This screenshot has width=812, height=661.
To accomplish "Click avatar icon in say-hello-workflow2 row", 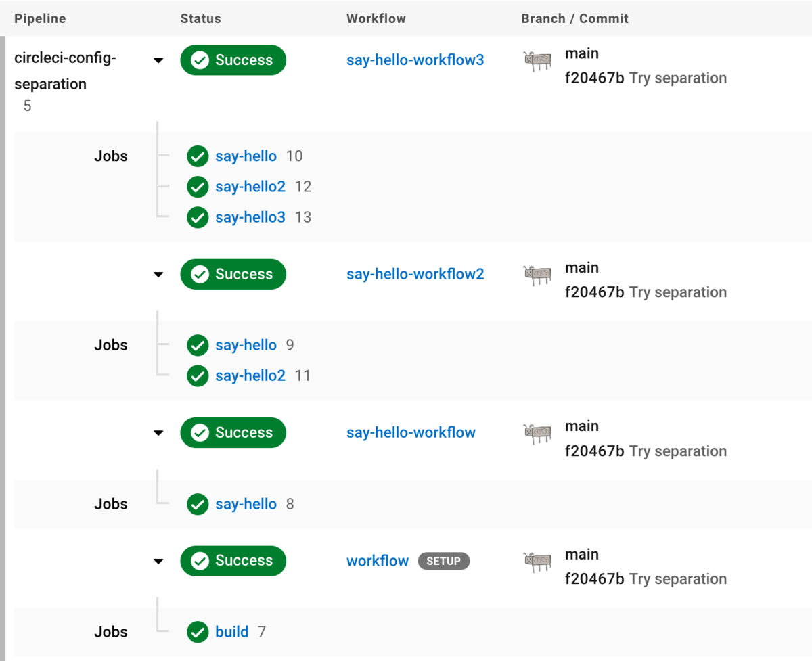I will 538,275.
